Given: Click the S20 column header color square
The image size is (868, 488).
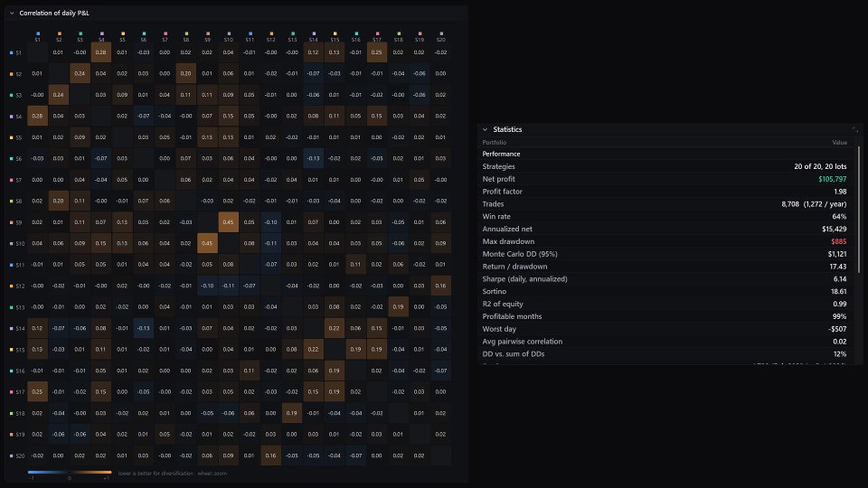Looking at the screenshot, I should [440, 33].
